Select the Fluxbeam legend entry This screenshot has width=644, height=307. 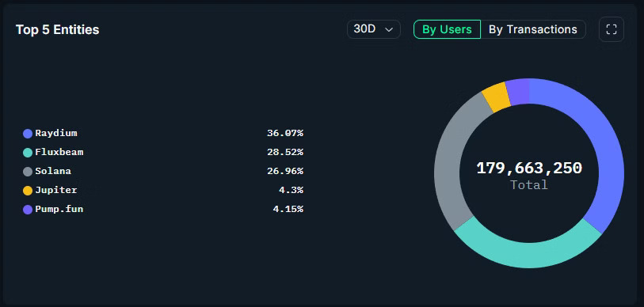[163, 152]
